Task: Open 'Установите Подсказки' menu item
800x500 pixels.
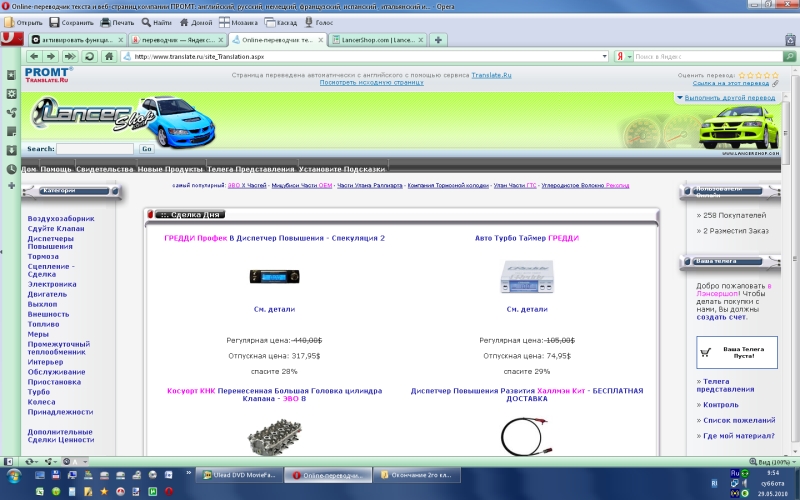Action: (x=342, y=169)
